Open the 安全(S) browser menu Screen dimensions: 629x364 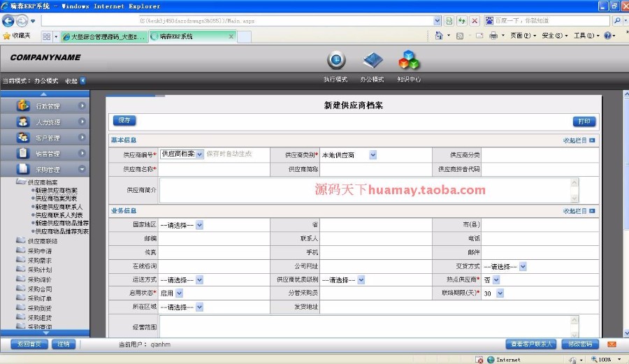[554, 36]
